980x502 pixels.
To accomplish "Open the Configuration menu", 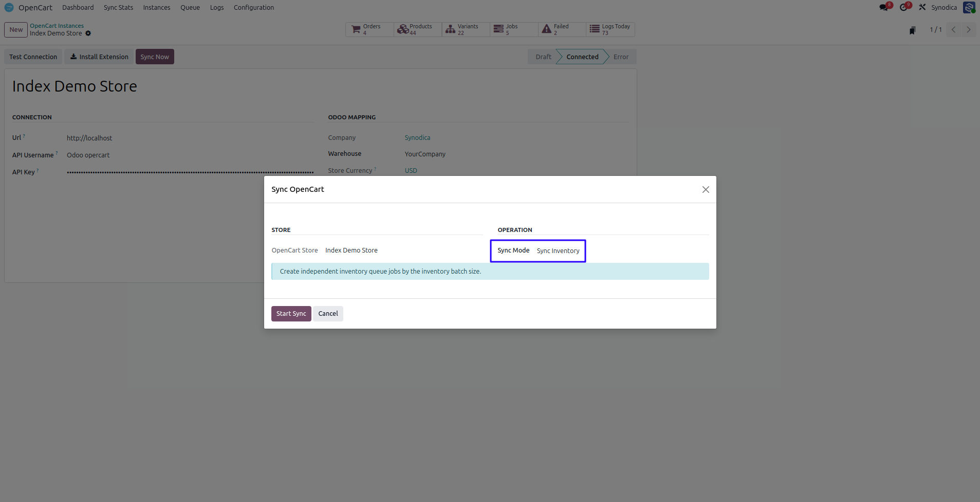I will pos(254,7).
